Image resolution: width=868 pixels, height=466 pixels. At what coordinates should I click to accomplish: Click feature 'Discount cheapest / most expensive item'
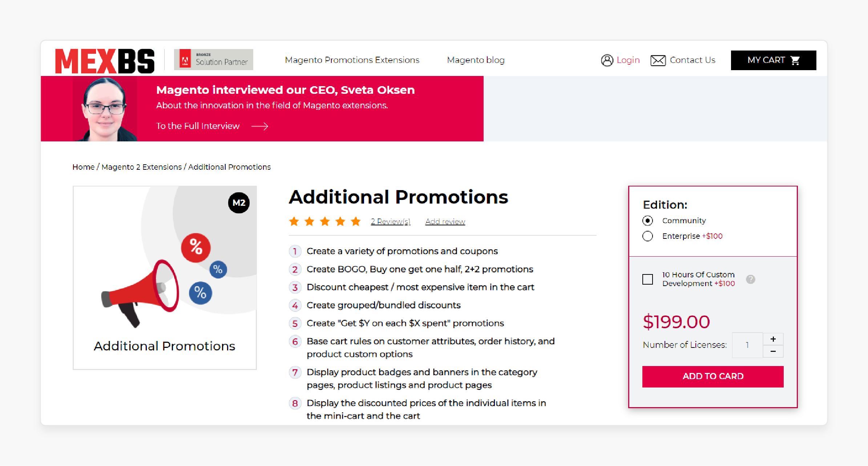click(420, 287)
